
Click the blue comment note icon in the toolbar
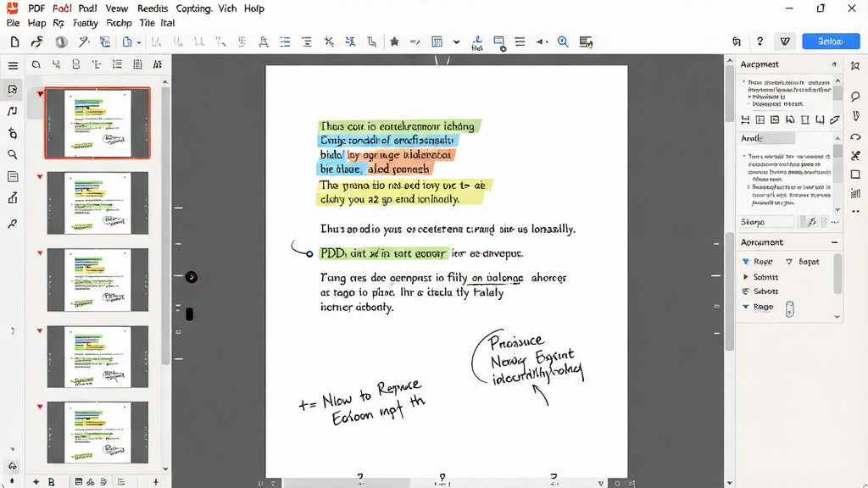(x=498, y=43)
